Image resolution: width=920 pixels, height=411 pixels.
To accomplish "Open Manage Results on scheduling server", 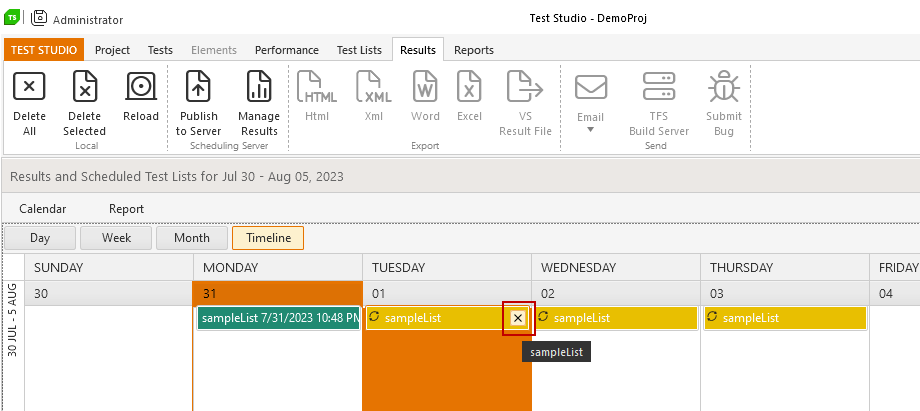I will (259, 103).
